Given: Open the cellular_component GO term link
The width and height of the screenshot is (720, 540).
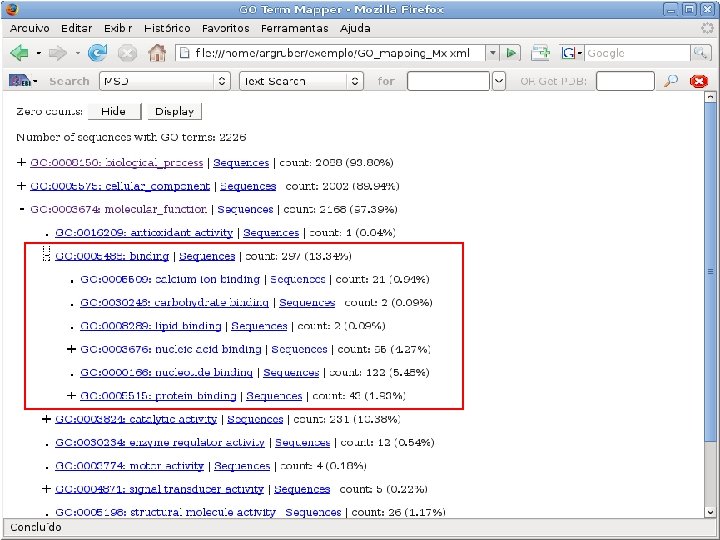Looking at the screenshot, I should click(120, 186).
